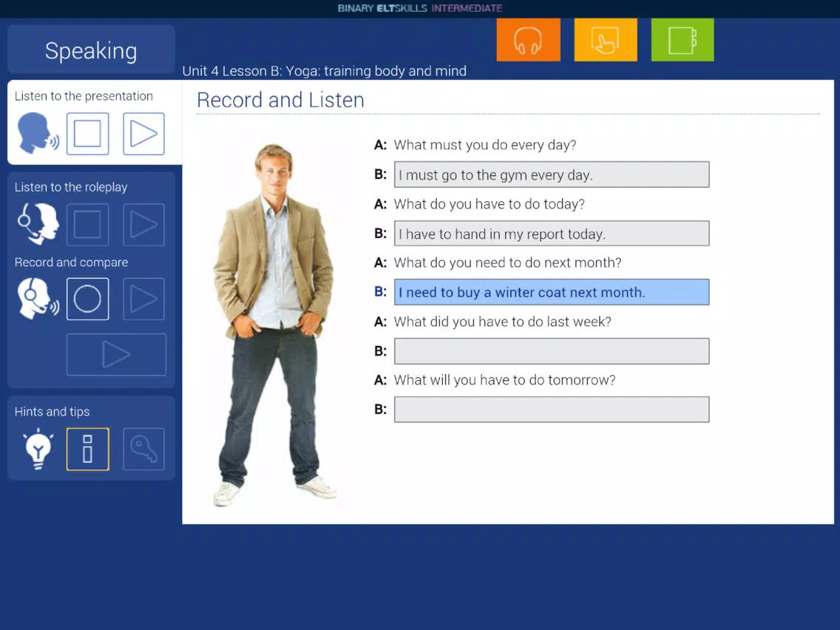Click question 'What will you have to do tomorrow?'
The height and width of the screenshot is (630, 840).
coord(504,380)
